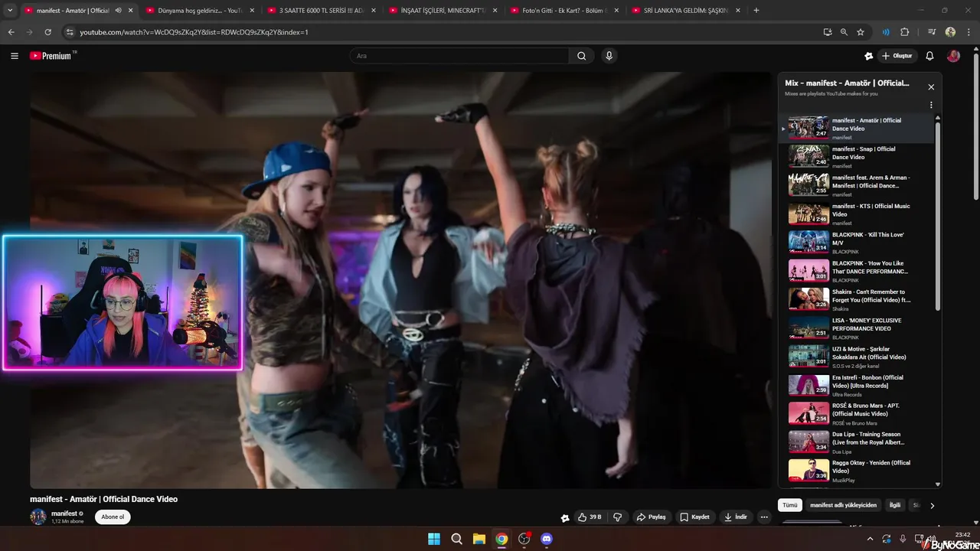Image resolution: width=980 pixels, height=551 pixels.
Task: Reload the page in Chrome
Action: click(x=47, y=32)
